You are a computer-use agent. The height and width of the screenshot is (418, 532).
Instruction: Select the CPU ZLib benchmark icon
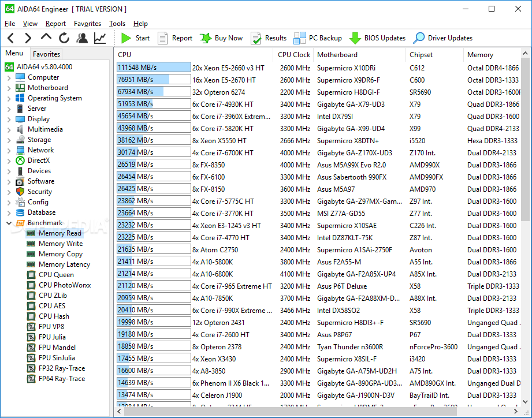(x=31, y=296)
